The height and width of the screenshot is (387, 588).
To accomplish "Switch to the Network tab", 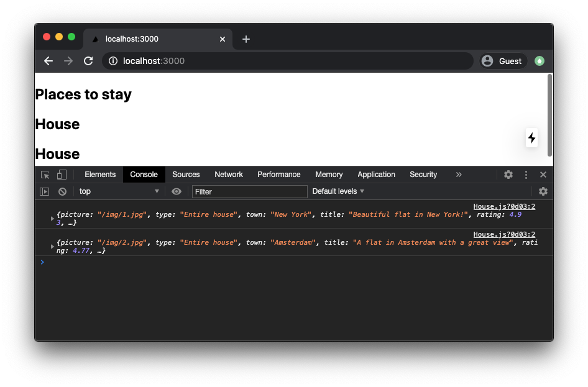I will click(x=229, y=175).
